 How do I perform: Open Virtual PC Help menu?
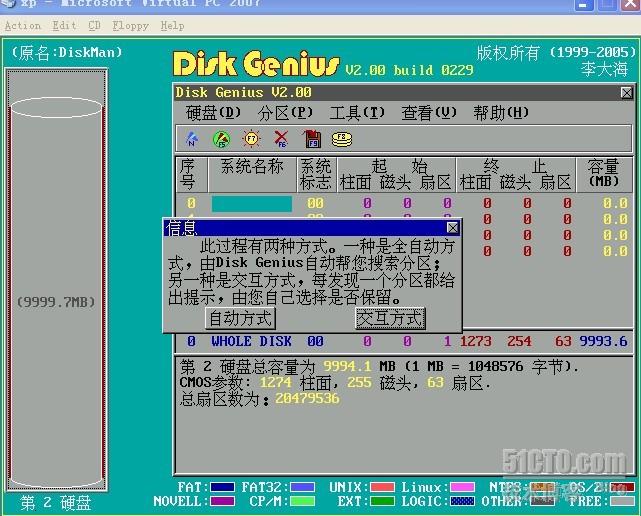172,26
